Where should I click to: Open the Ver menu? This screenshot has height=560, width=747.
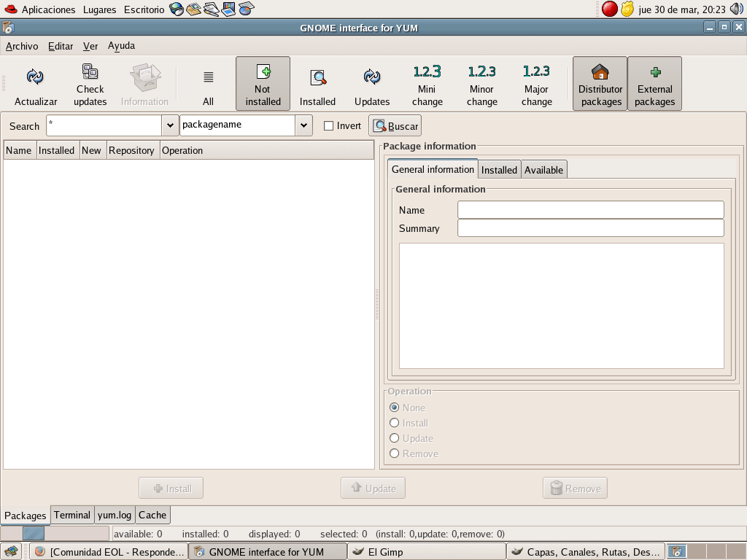90,46
